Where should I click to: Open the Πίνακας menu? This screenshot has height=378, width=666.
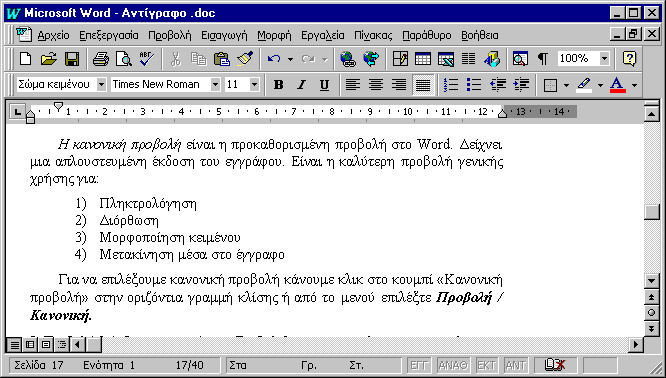tap(373, 35)
